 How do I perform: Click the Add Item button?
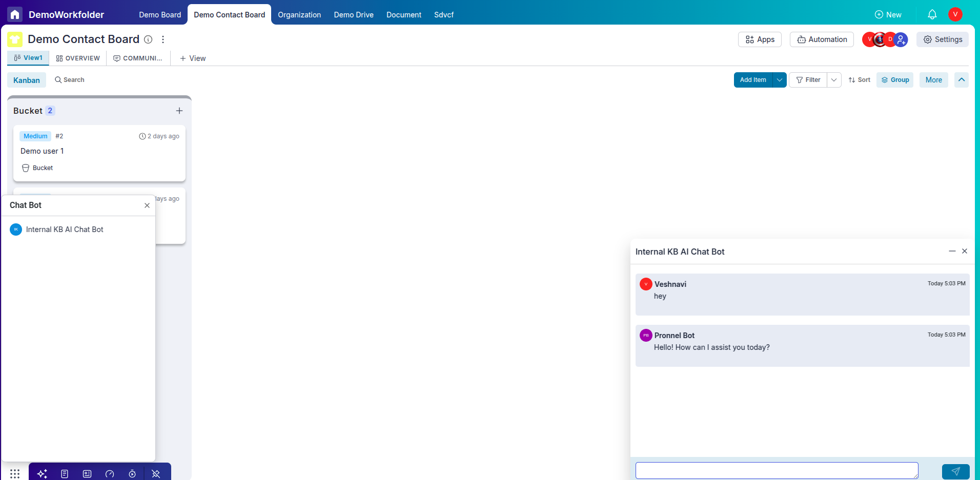point(753,80)
